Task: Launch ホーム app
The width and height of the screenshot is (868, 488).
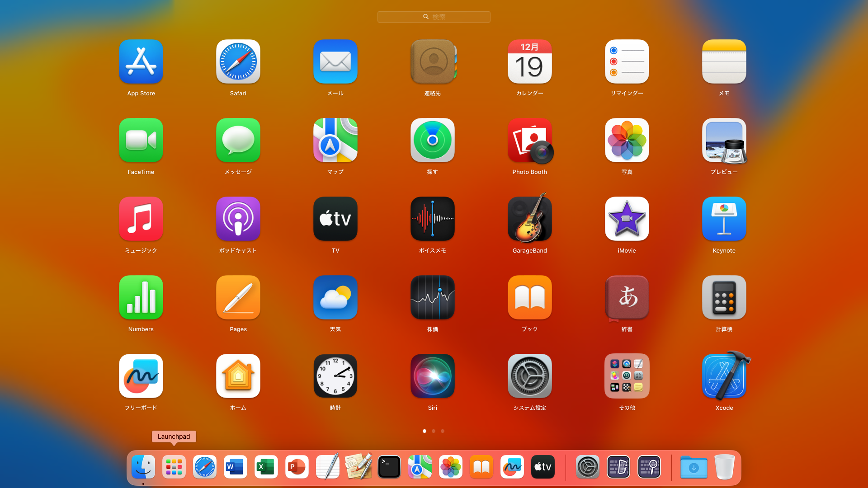Action: [x=238, y=376]
